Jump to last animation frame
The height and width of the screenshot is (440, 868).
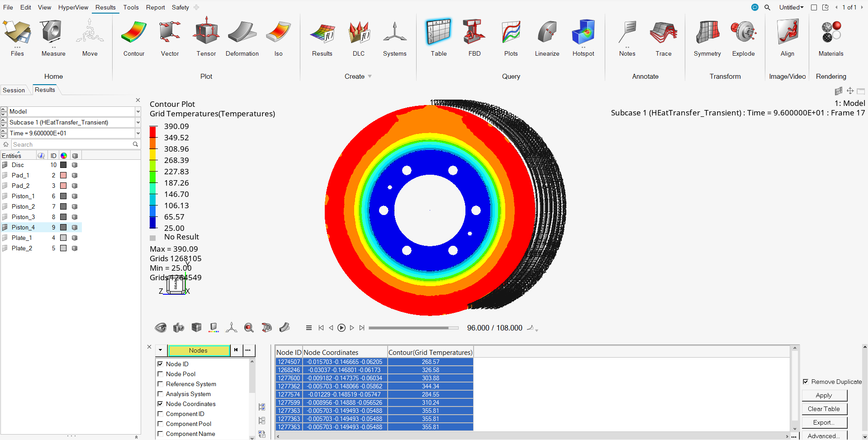point(362,328)
